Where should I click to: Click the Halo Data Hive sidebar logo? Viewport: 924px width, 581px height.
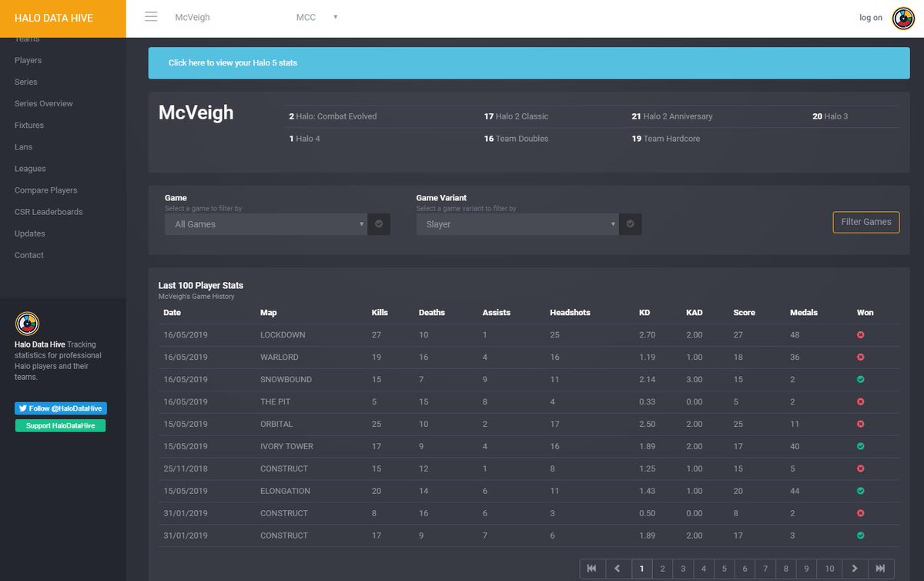[27, 324]
